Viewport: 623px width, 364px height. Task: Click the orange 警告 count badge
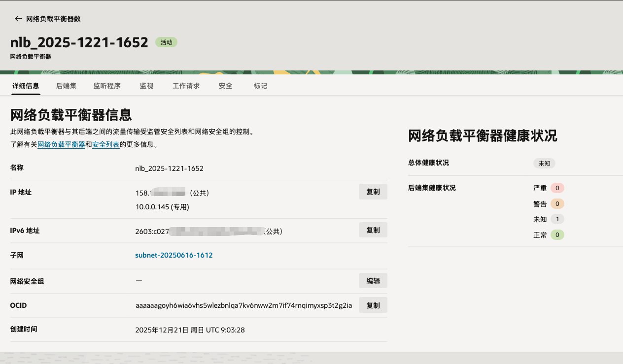[x=557, y=204]
